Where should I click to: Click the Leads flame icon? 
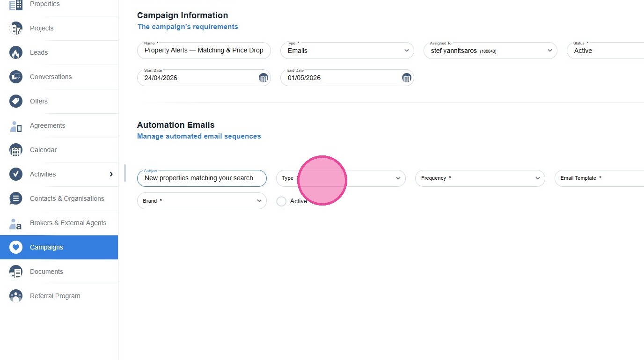click(16, 52)
